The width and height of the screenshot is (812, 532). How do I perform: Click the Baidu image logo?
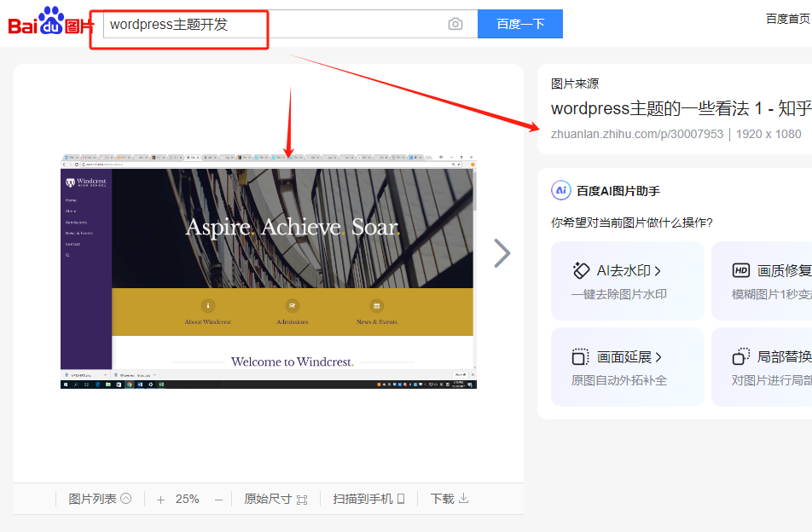tap(51, 21)
